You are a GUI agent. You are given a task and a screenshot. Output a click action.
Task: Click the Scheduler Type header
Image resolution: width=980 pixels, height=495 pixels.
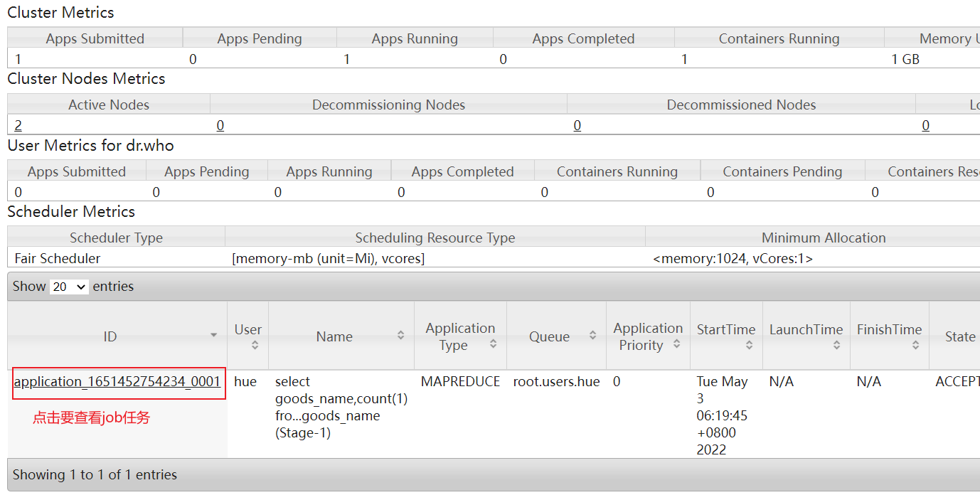point(117,238)
